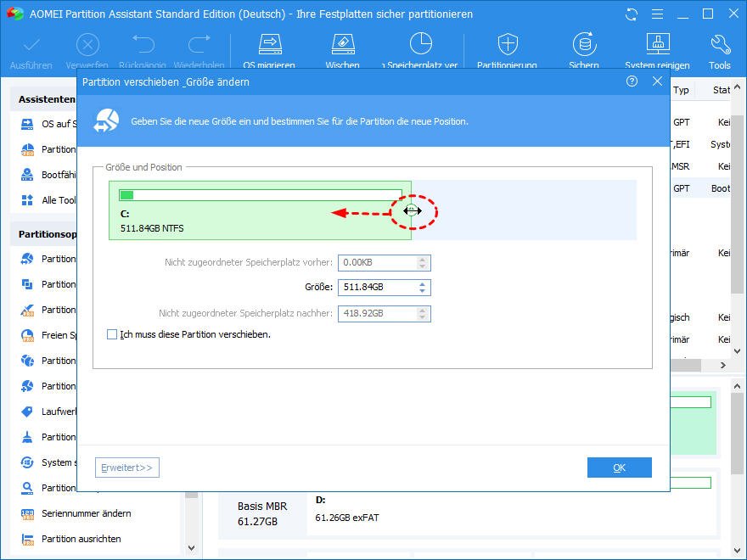Open the System reinigen icon

658,44
